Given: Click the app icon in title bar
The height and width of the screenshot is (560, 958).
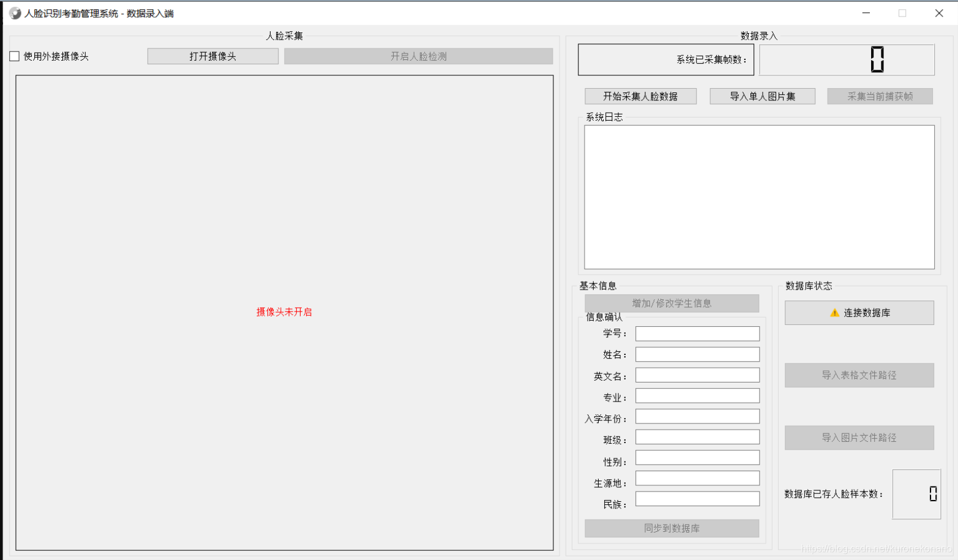Looking at the screenshot, I should 15,13.
